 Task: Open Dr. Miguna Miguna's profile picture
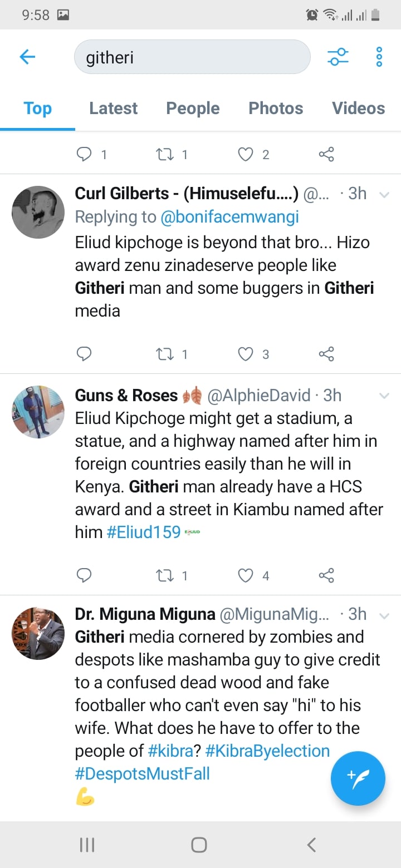point(38,633)
